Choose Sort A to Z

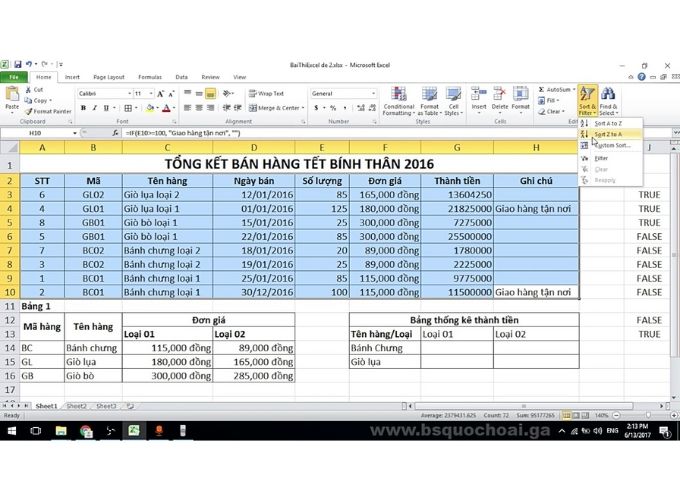click(608, 124)
